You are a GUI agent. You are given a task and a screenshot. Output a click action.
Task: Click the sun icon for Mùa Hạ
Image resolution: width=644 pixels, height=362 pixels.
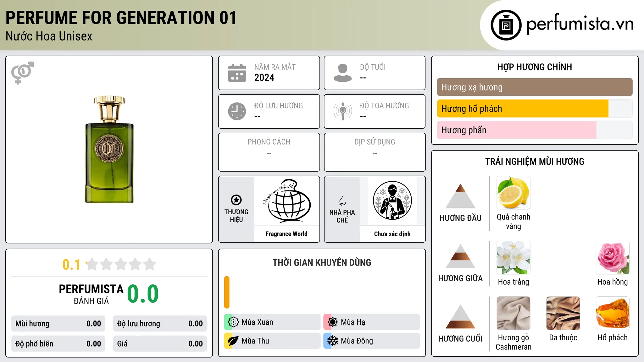point(333,322)
